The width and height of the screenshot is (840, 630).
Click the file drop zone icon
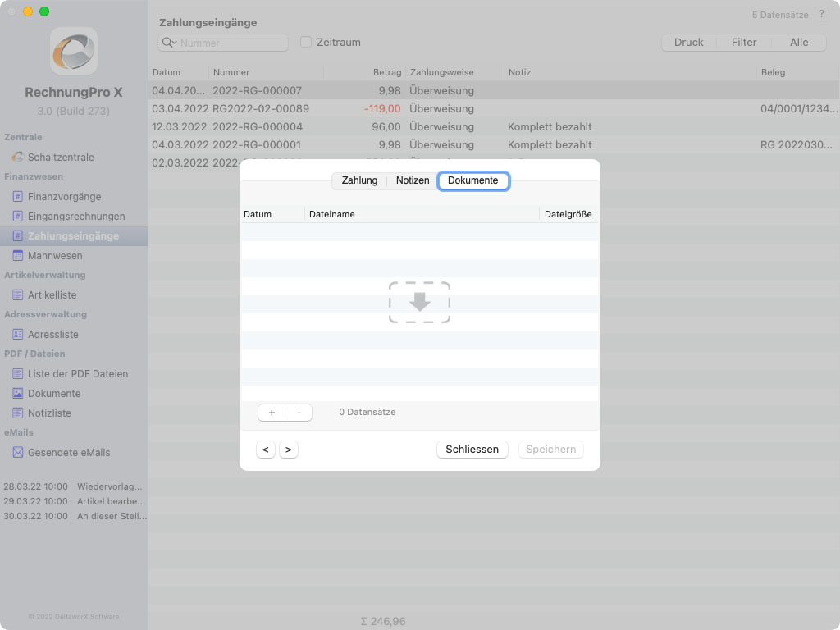(419, 302)
